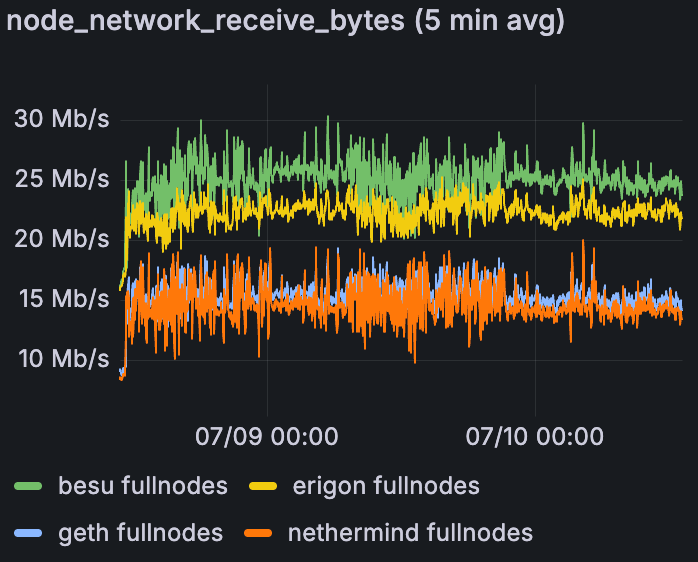Click the 15 Mb/s y-axis label
The height and width of the screenshot is (562, 698).
tap(61, 298)
